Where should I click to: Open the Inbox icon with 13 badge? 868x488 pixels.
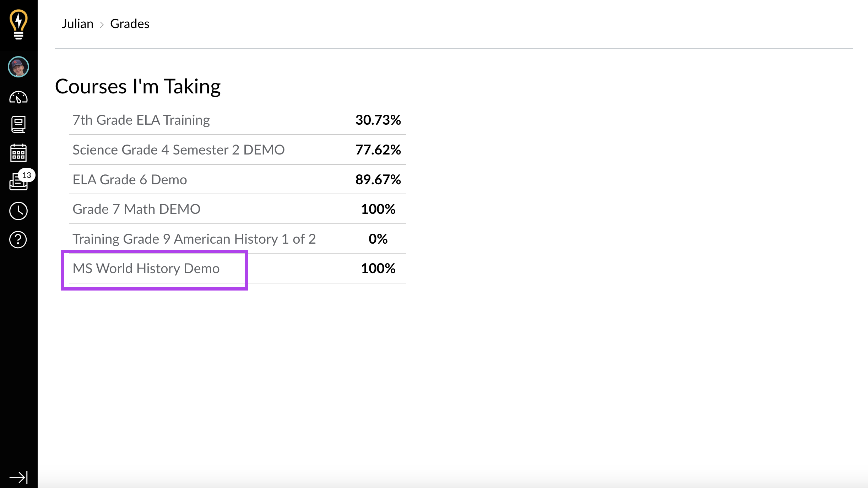click(x=18, y=181)
